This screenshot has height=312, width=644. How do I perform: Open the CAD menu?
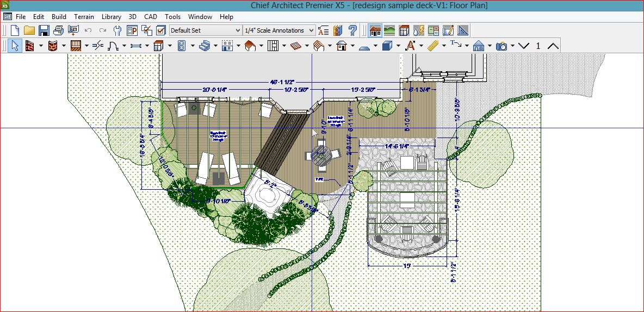(151, 17)
